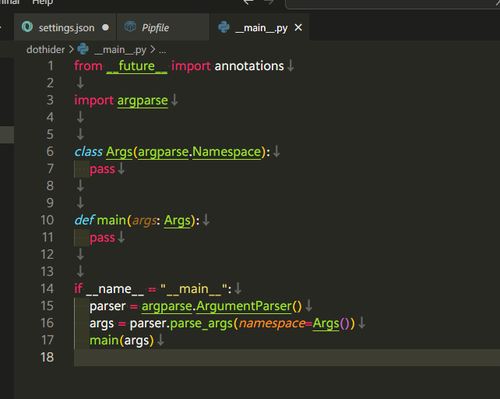Image resolution: width=500 pixels, height=399 pixels.
Task: Click the 'pass' statement on line 11
Action: tap(102, 238)
